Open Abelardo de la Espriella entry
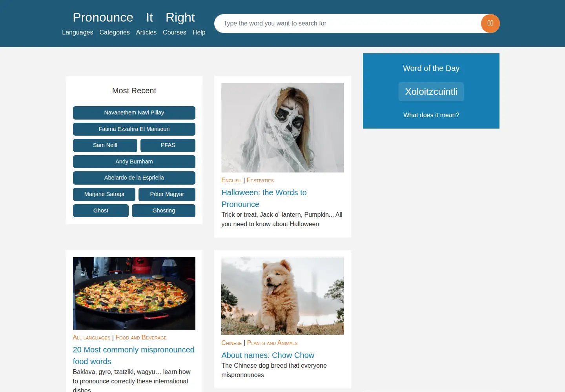 (x=134, y=178)
